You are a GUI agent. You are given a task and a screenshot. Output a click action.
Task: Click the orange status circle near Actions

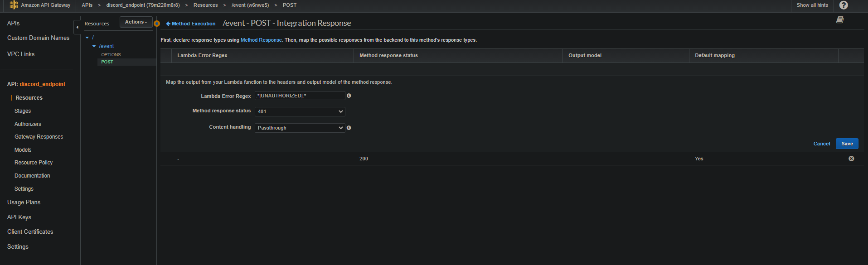pos(157,24)
